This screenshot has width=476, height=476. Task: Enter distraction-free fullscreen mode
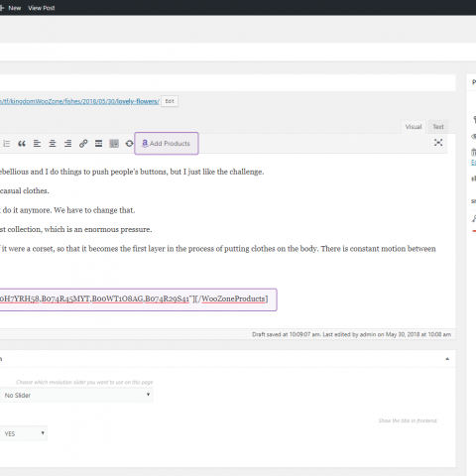[438, 143]
